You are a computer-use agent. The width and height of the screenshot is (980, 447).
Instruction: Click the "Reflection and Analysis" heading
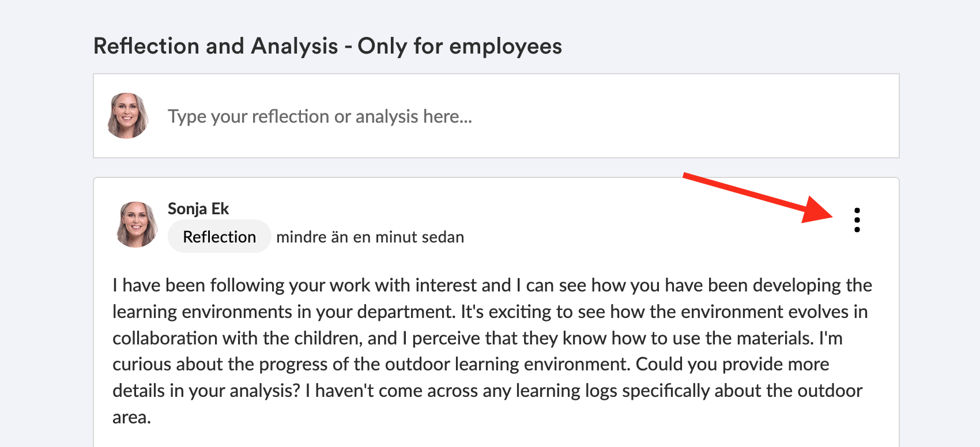(x=216, y=46)
